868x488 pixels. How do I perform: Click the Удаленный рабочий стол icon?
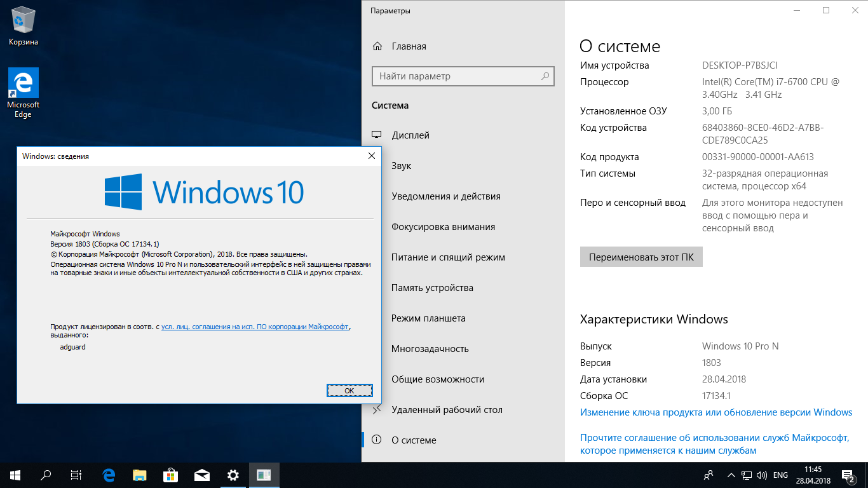(377, 410)
